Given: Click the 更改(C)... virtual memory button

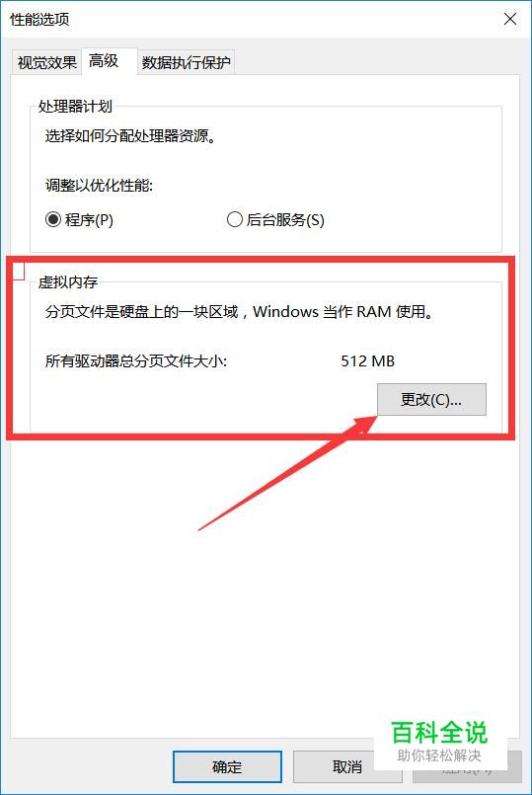Looking at the screenshot, I should point(431,400).
